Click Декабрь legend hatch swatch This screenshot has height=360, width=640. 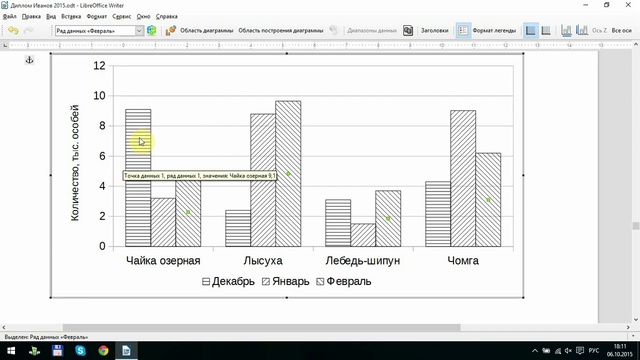click(206, 282)
